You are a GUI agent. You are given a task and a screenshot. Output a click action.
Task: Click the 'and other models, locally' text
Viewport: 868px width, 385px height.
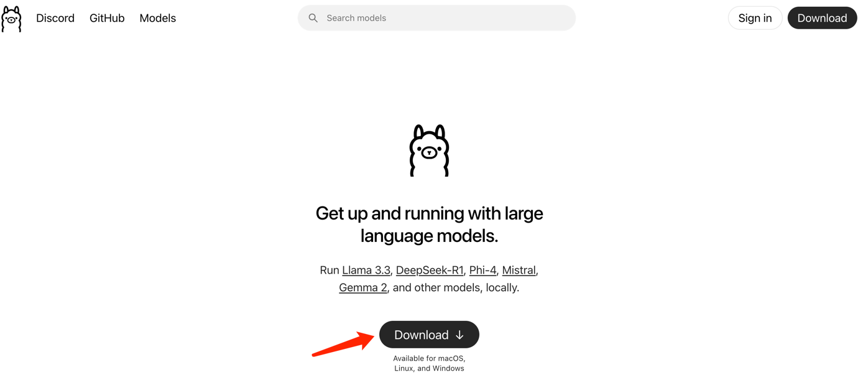click(x=456, y=287)
